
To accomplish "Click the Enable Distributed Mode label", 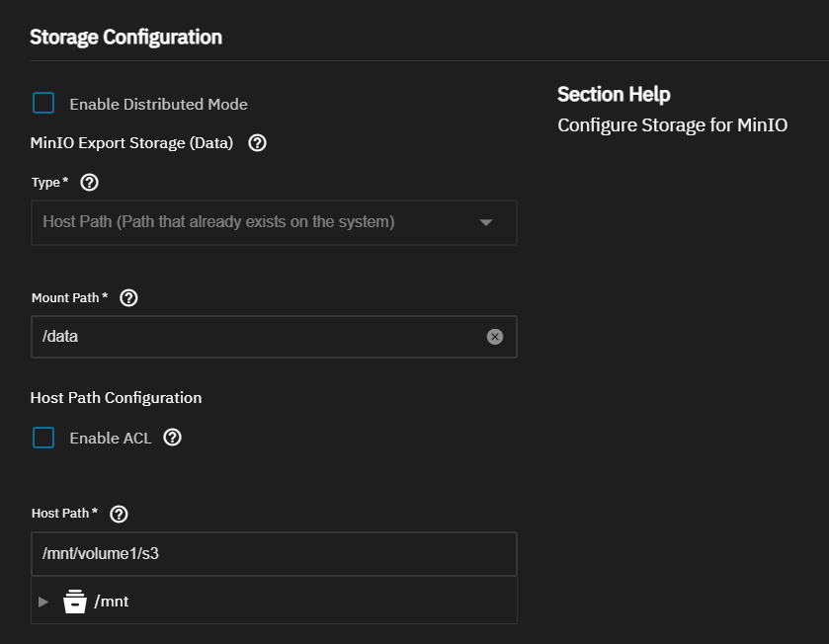I will (159, 104).
